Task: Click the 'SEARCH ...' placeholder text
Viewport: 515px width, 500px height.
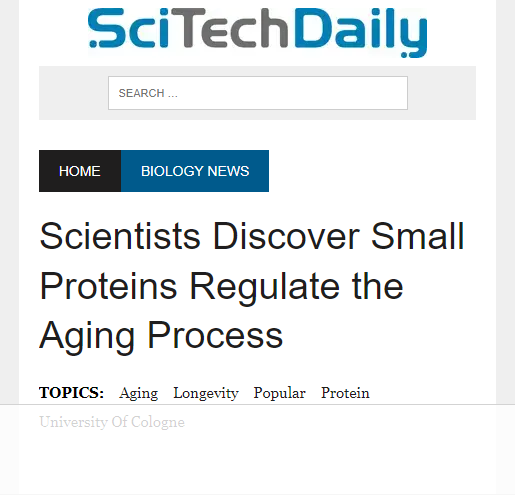Action: pos(148,93)
